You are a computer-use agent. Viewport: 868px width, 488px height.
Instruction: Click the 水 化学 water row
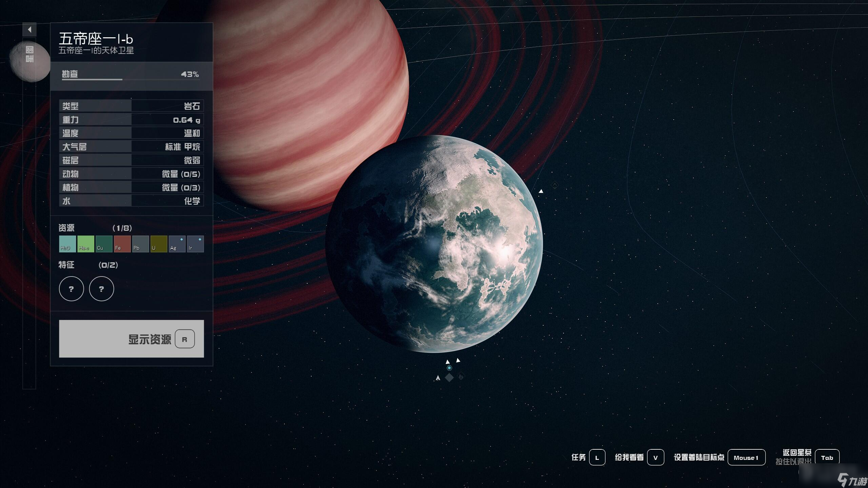point(132,201)
